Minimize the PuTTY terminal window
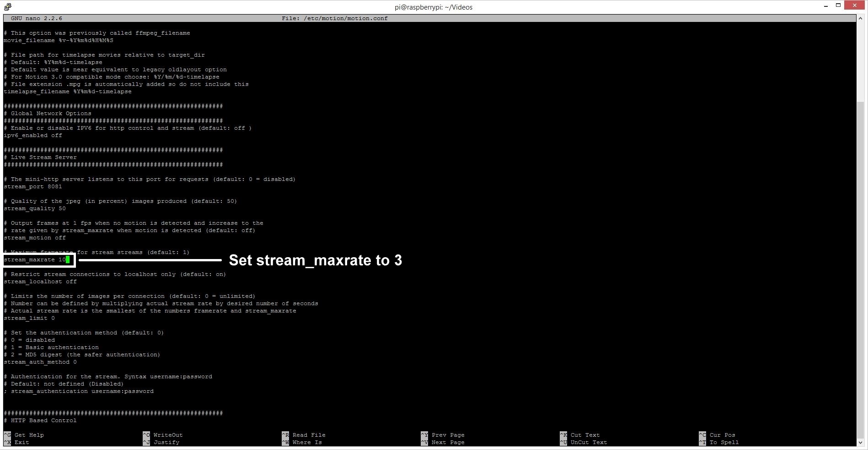 tap(826, 6)
